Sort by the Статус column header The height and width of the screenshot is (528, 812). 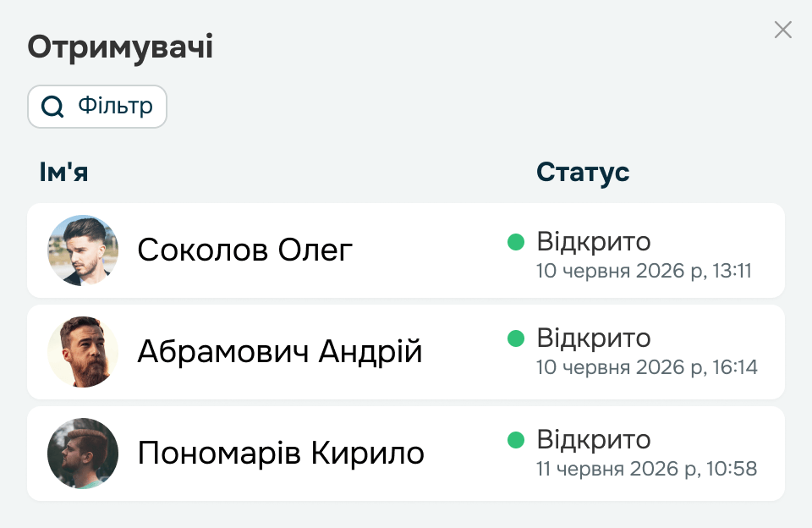[583, 173]
